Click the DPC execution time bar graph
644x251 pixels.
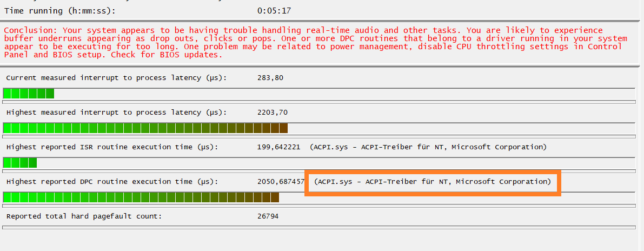(x=318, y=197)
